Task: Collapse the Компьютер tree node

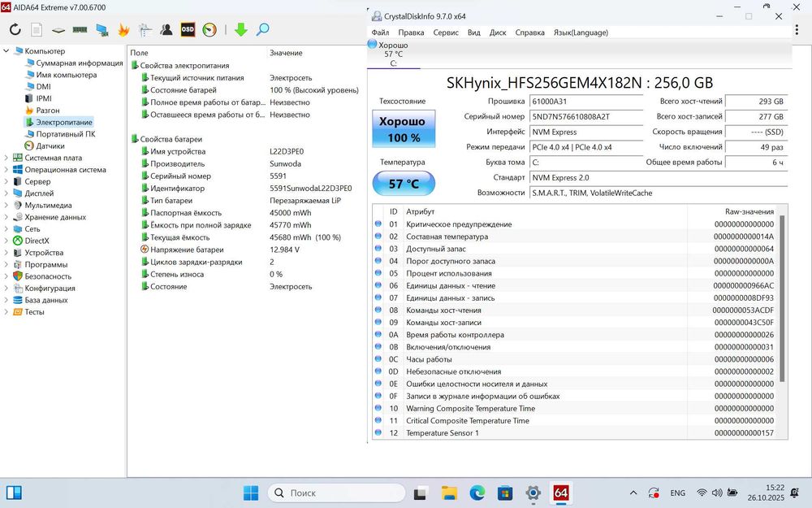Action: (x=6, y=50)
